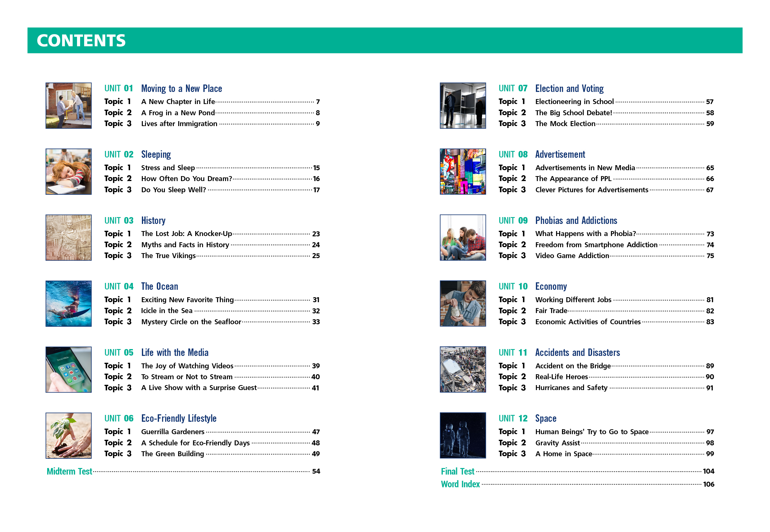The width and height of the screenshot is (770, 532).
Task: Open the Unit 03 Roman statue thumbnail
Action: [x=69, y=238]
